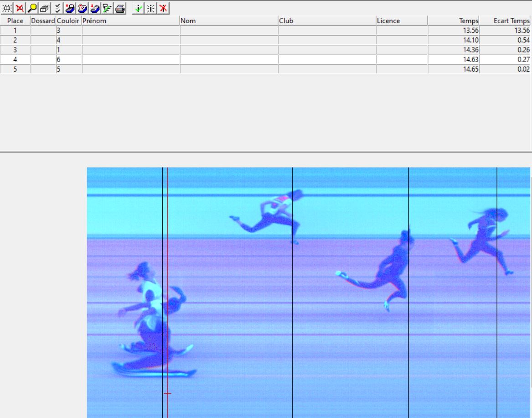This screenshot has width=532, height=418.
Task: Click the red crossed-out frame icon
Action: coord(20,8)
